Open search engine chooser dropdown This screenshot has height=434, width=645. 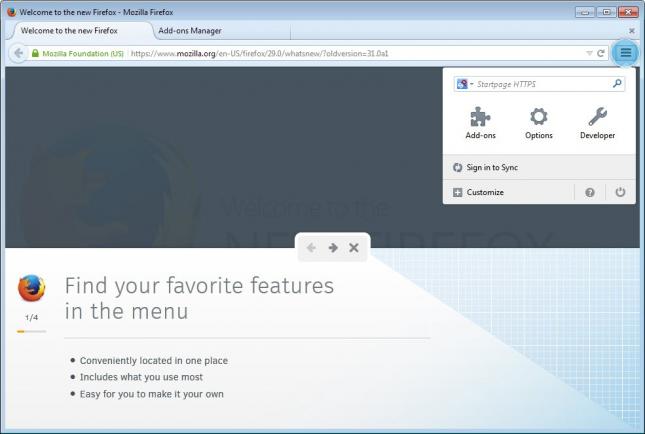[465, 84]
